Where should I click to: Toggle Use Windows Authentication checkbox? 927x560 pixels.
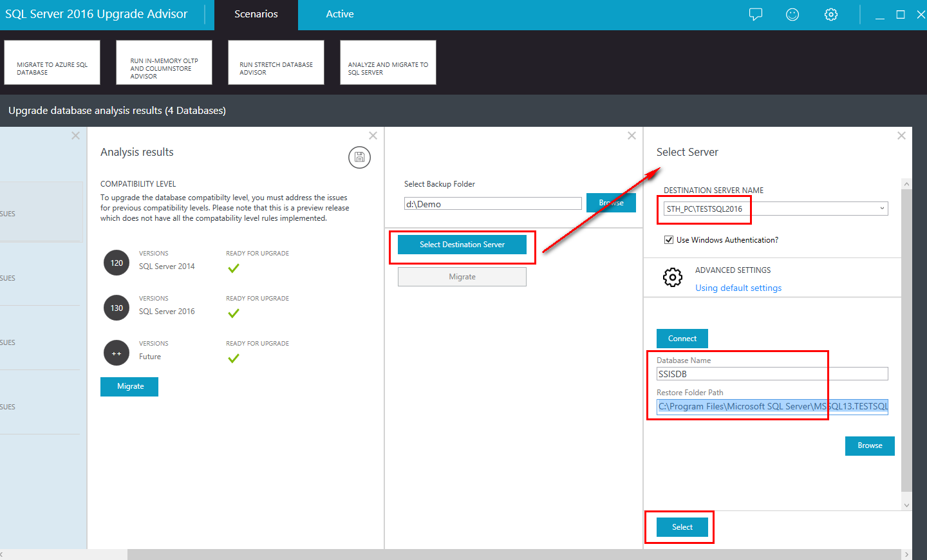coord(669,239)
